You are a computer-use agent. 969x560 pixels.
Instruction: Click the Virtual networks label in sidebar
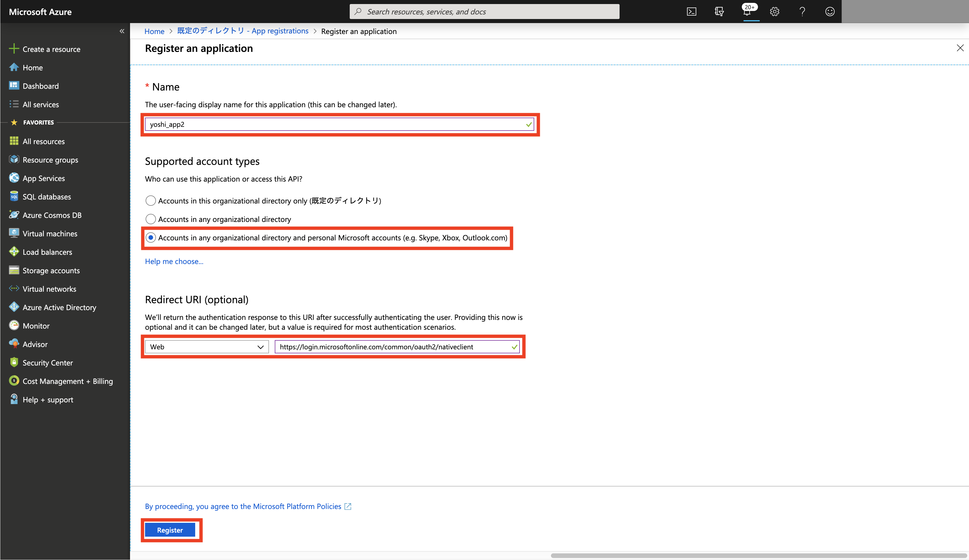click(49, 289)
